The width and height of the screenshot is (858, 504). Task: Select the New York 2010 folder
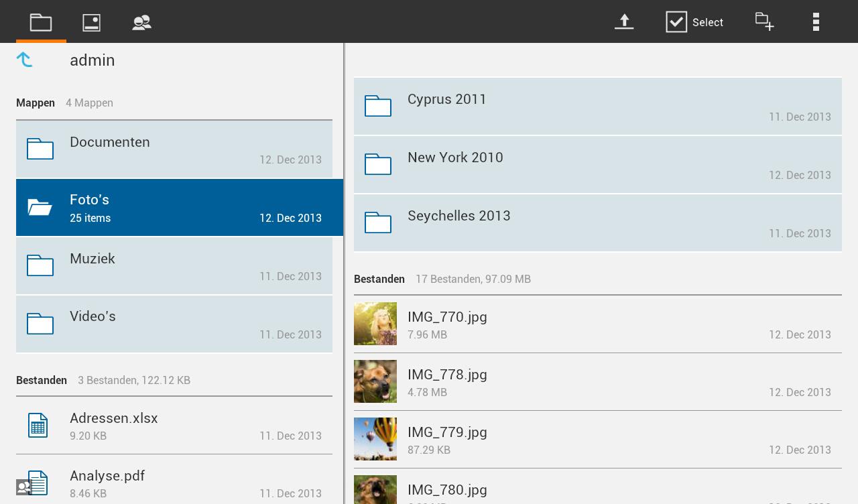pos(597,165)
